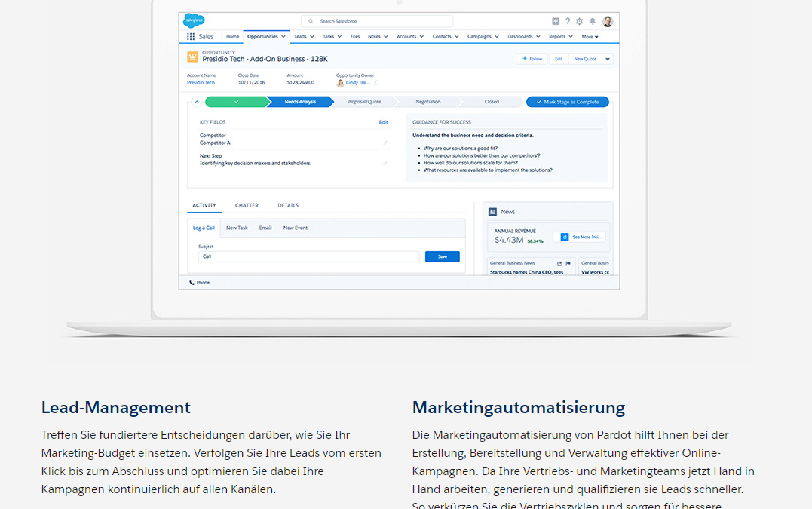The image size is (812, 509).
Task: Expand the Opportunities tab dropdown arrow
Action: tap(283, 37)
